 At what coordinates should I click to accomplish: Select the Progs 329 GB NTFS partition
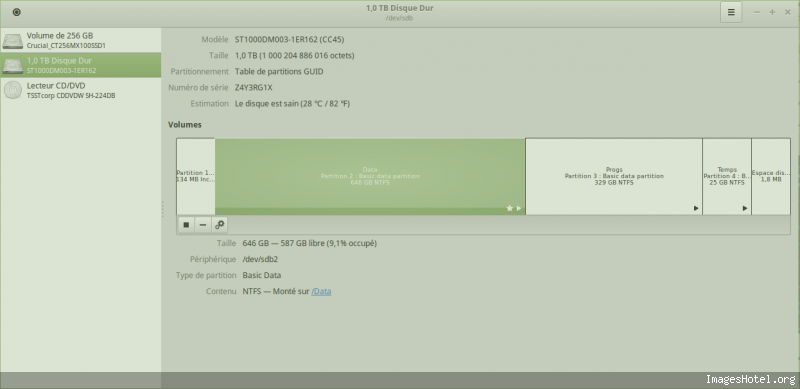pos(614,176)
